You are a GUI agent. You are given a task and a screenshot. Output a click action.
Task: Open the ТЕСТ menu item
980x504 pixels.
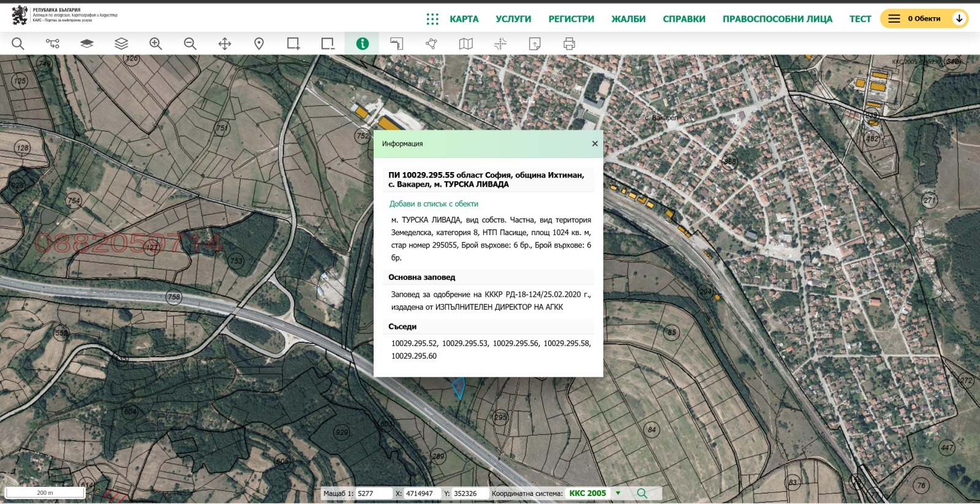coord(860,19)
